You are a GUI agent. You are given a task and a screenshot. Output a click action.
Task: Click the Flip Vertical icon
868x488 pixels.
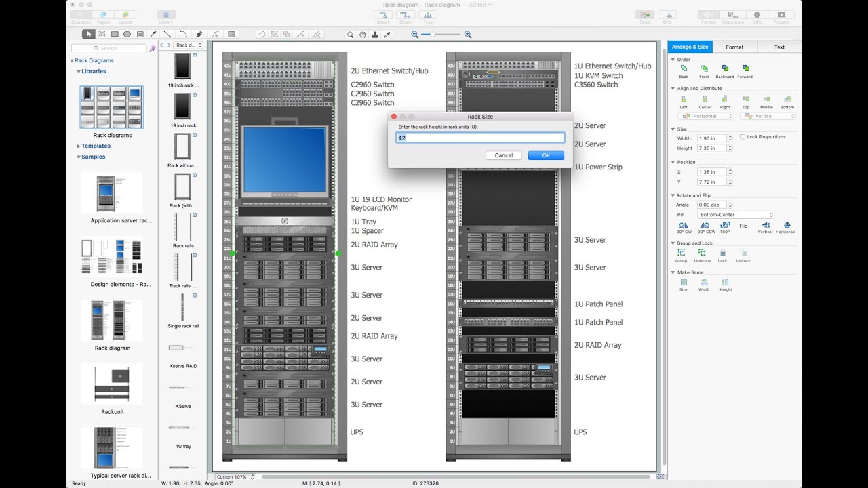765,225
